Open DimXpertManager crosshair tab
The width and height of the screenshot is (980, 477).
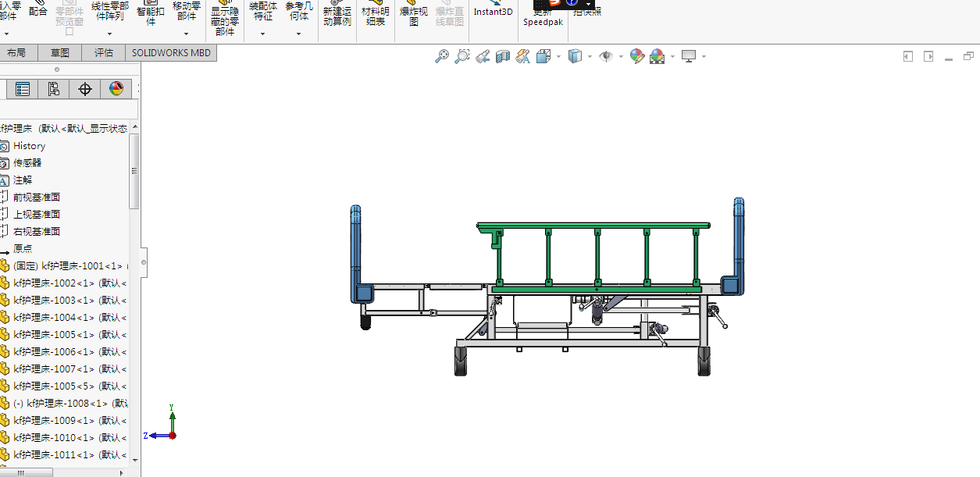[84, 89]
